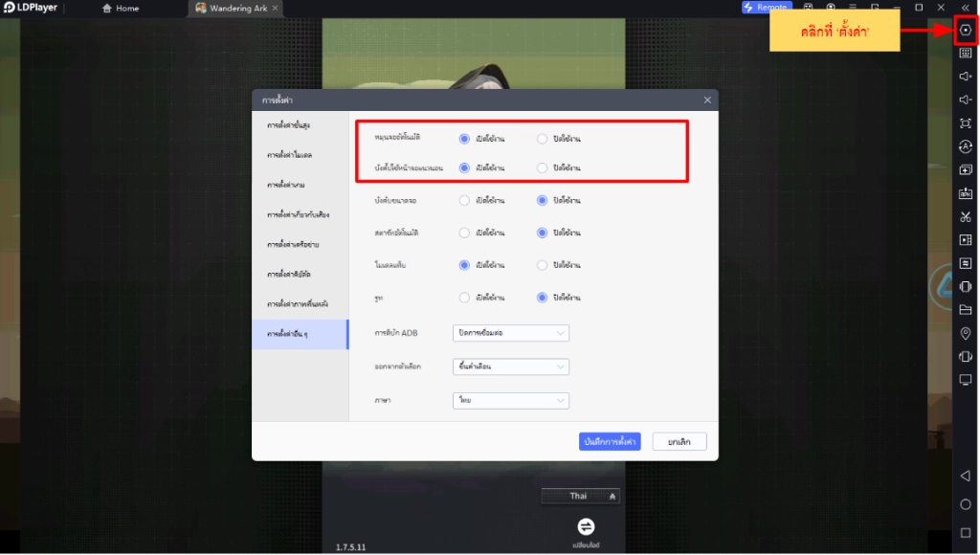980x555 pixels.
Task: Switch to the Home tab
Action: pyautogui.click(x=121, y=9)
